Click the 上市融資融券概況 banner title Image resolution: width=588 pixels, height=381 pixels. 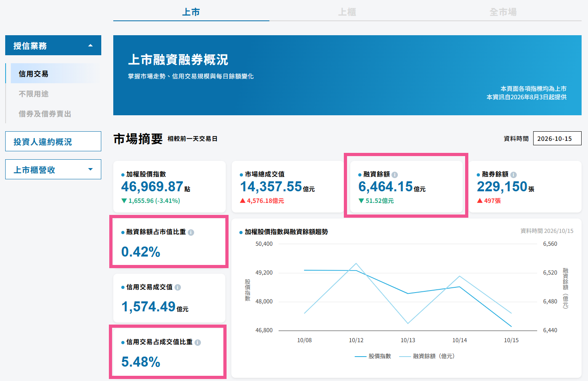click(178, 60)
